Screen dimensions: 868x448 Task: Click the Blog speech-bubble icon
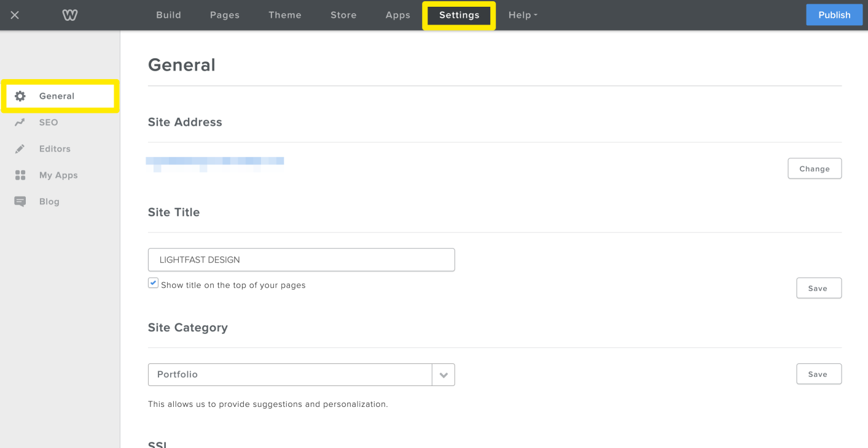pos(20,201)
